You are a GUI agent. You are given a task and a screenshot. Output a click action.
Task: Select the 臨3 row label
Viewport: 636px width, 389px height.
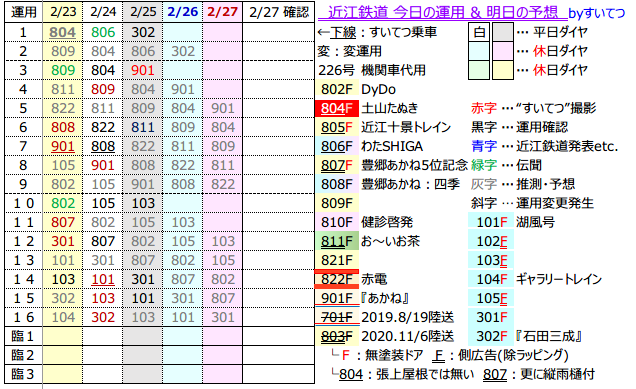pyautogui.click(x=23, y=374)
